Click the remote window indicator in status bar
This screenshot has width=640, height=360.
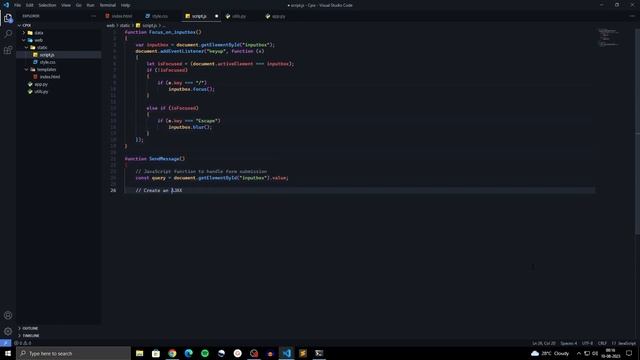coord(5,343)
